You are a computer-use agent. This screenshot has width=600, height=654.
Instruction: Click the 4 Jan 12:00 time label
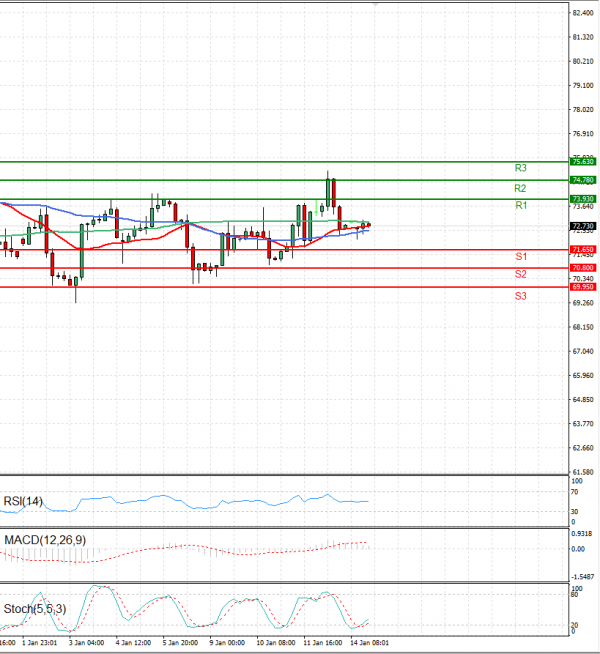(x=133, y=643)
